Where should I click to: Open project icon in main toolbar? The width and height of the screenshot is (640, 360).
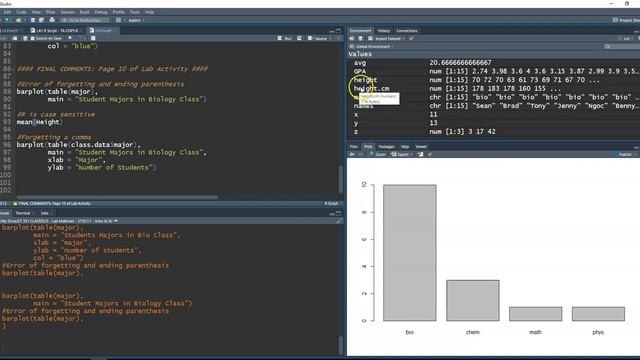pyautogui.click(x=18, y=20)
